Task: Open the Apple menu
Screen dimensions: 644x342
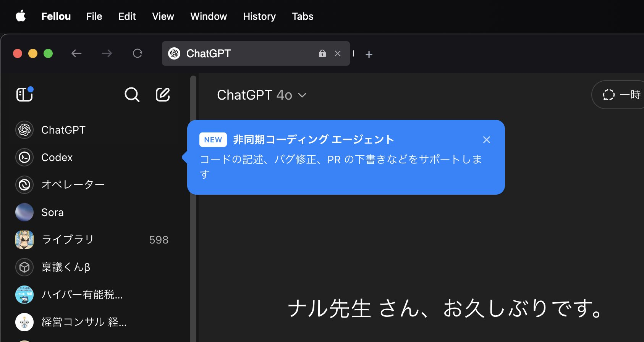Action: pyautogui.click(x=21, y=16)
